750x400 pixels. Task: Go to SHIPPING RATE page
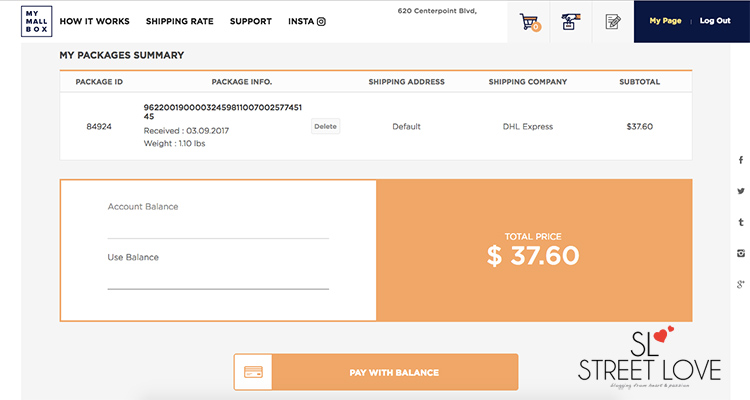tap(179, 22)
